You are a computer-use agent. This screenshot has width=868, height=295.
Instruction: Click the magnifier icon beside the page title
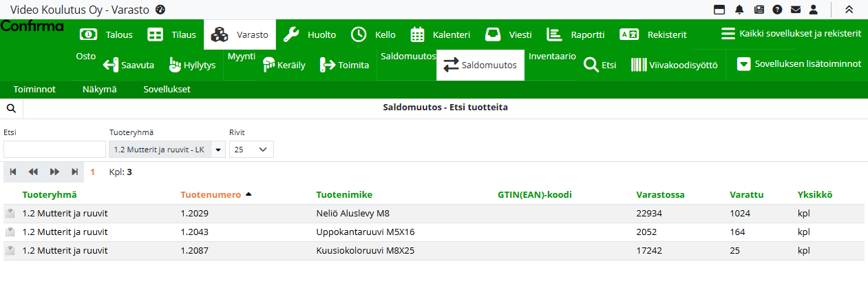(x=11, y=108)
